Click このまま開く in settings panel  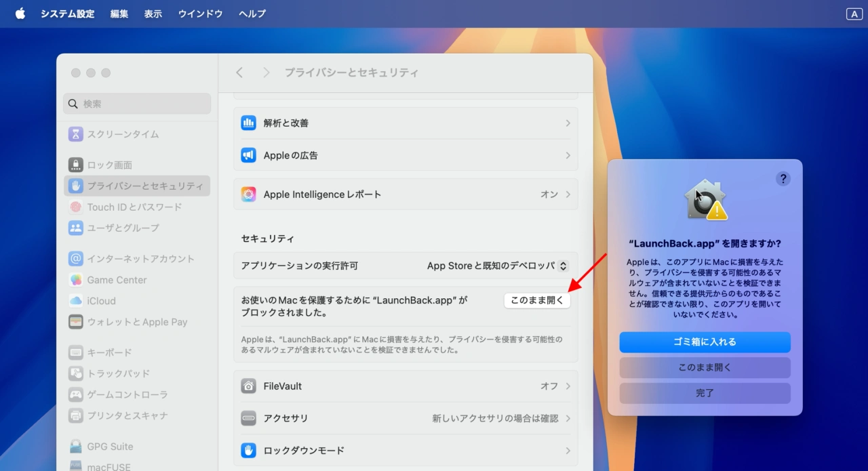(537, 300)
